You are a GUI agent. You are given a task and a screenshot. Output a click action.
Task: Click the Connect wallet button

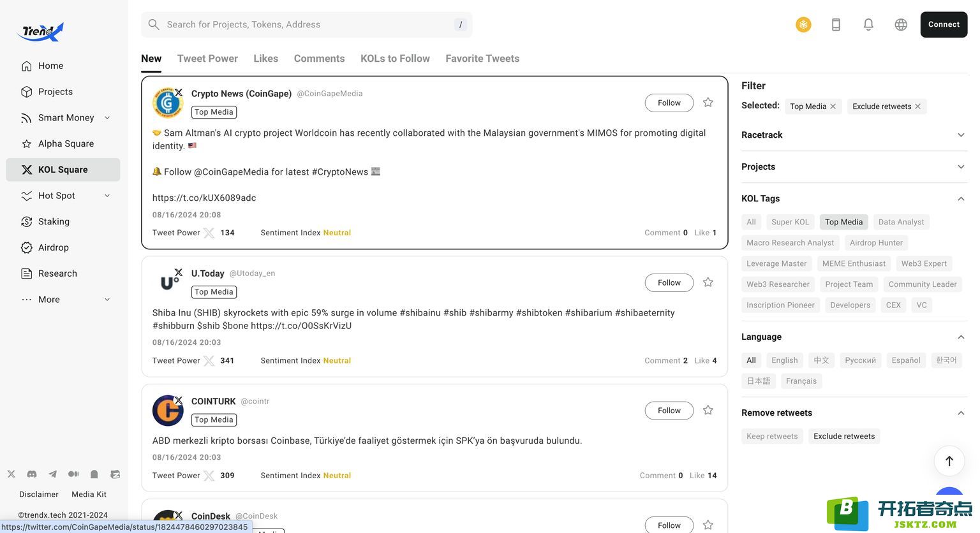pos(944,25)
